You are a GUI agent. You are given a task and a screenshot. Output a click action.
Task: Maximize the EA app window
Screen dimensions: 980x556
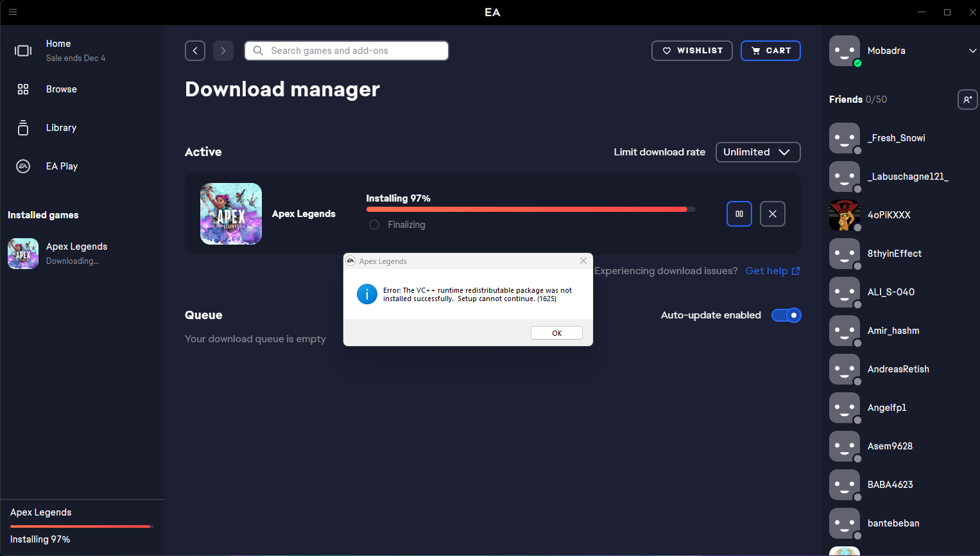point(947,12)
